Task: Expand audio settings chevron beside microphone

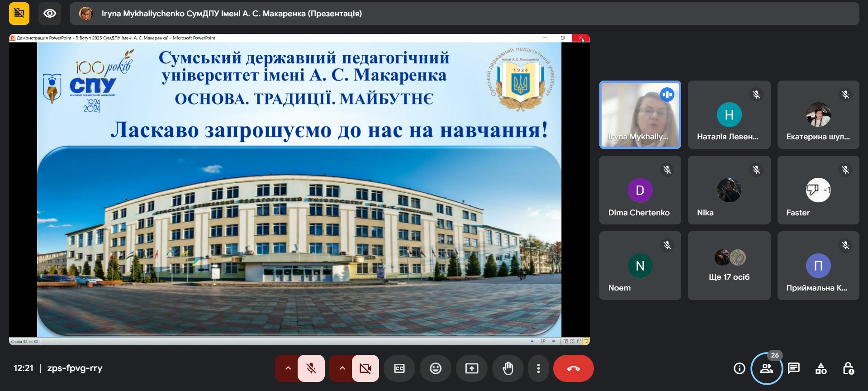Action: (x=288, y=368)
